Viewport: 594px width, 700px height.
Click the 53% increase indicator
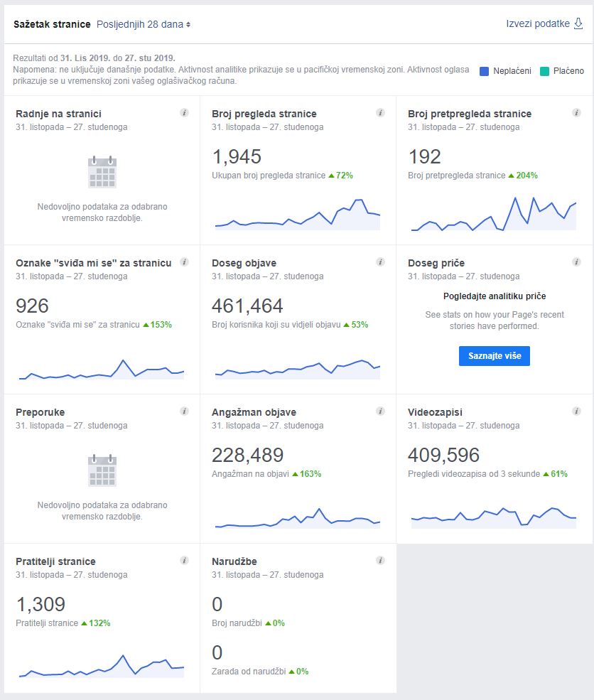click(356, 325)
